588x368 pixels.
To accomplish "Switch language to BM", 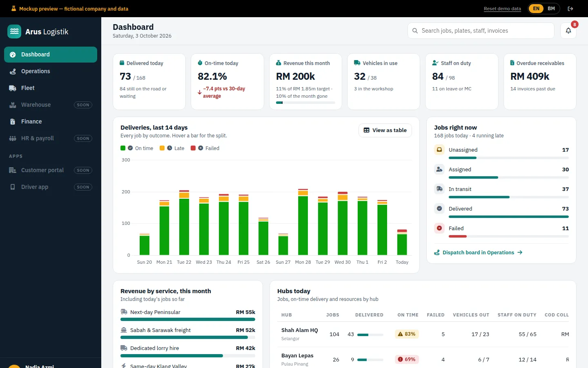I will [551, 9].
